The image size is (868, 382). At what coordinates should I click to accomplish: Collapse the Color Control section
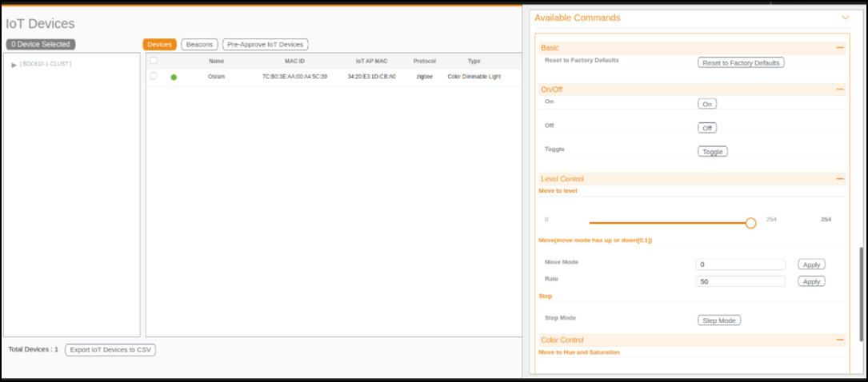tap(840, 340)
